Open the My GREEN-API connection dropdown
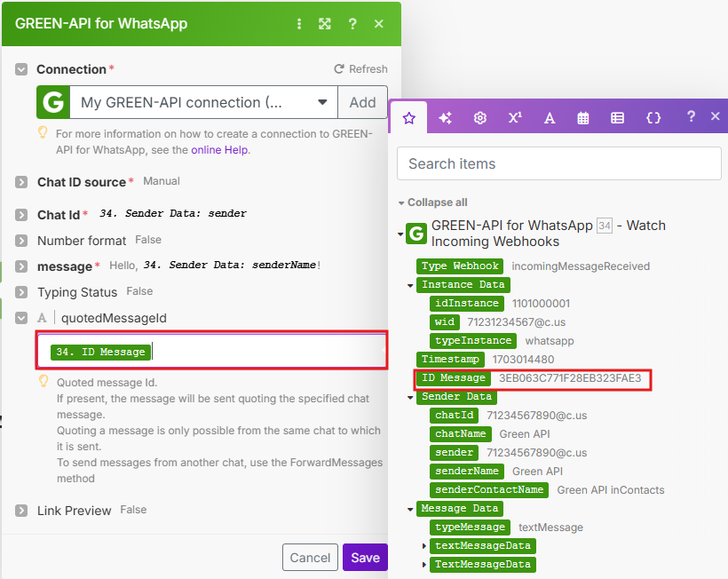This screenshot has width=728, height=579. [x=202, y=102]
